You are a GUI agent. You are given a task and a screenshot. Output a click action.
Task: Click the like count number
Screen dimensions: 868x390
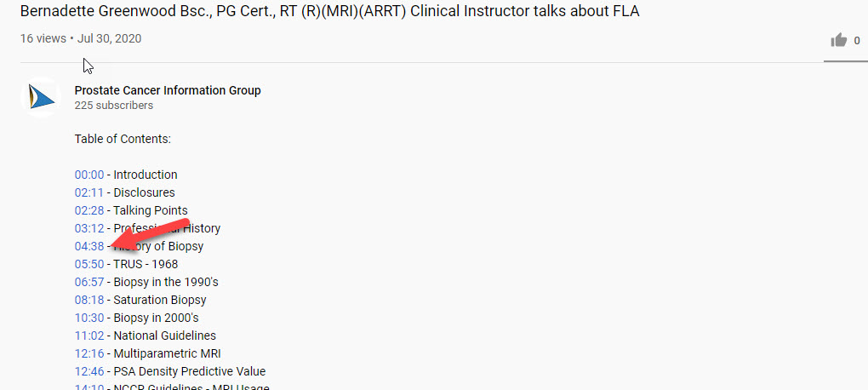pyautogui.click(x=857, y=40)
